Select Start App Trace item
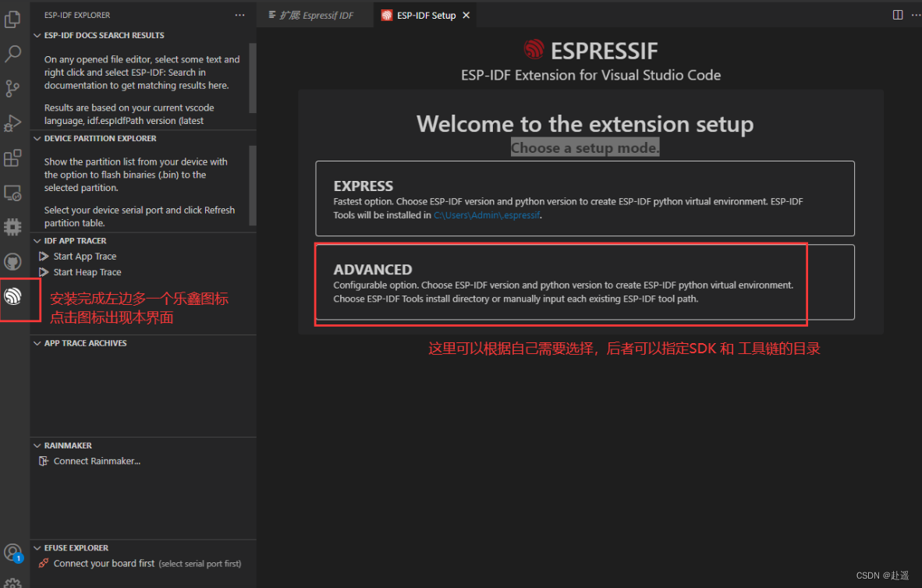 click(x=144, y=257)
